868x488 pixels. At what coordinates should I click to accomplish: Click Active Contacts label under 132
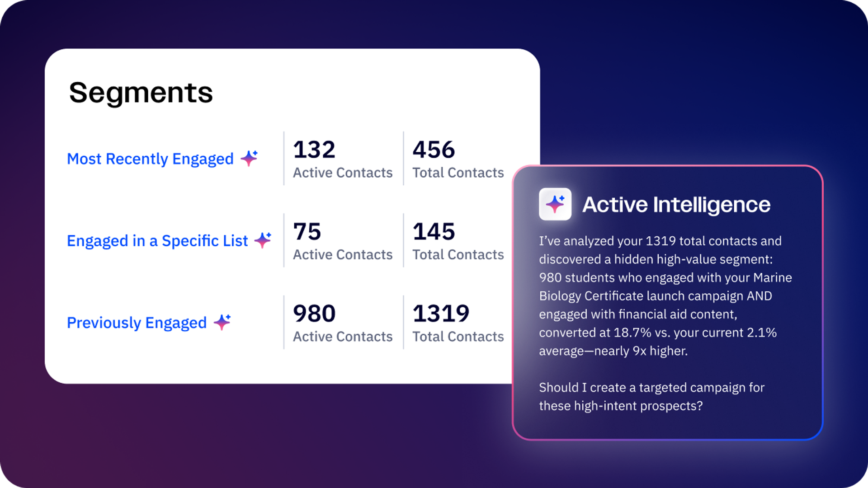point(343,173)
